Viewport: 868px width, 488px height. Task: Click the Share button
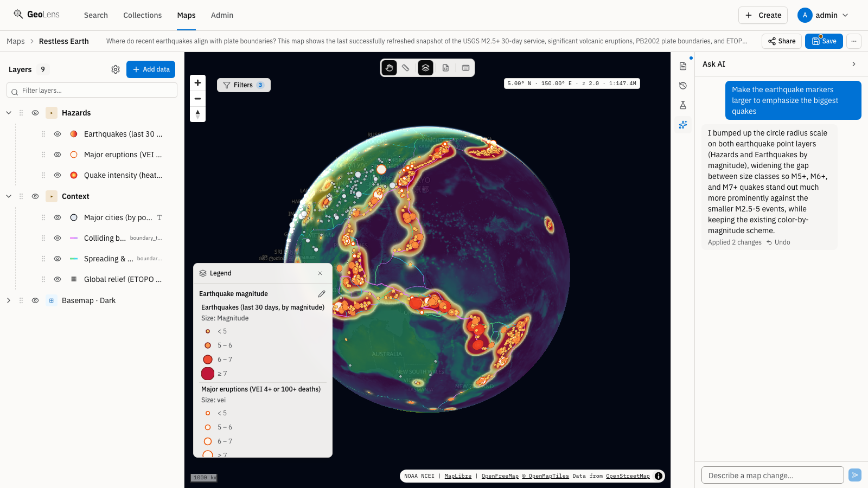coord(782,41)
